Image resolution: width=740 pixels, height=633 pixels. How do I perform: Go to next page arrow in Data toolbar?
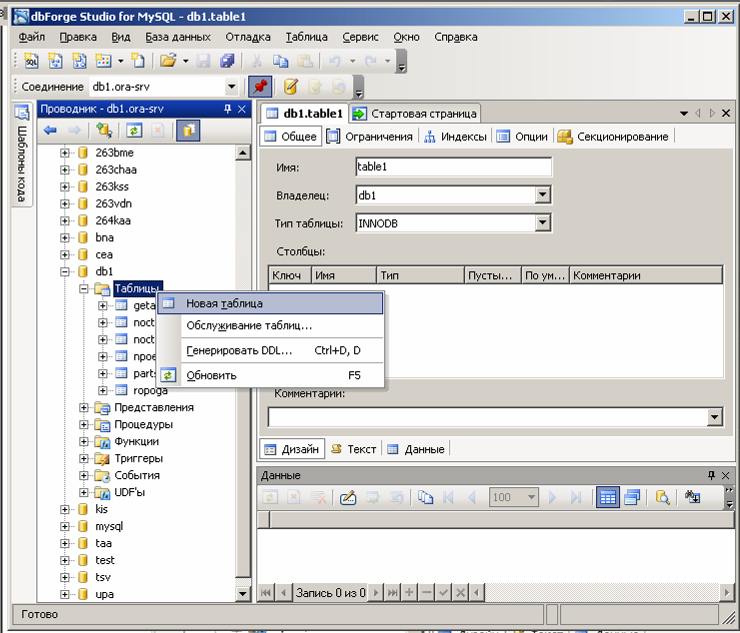click(552, 497)
